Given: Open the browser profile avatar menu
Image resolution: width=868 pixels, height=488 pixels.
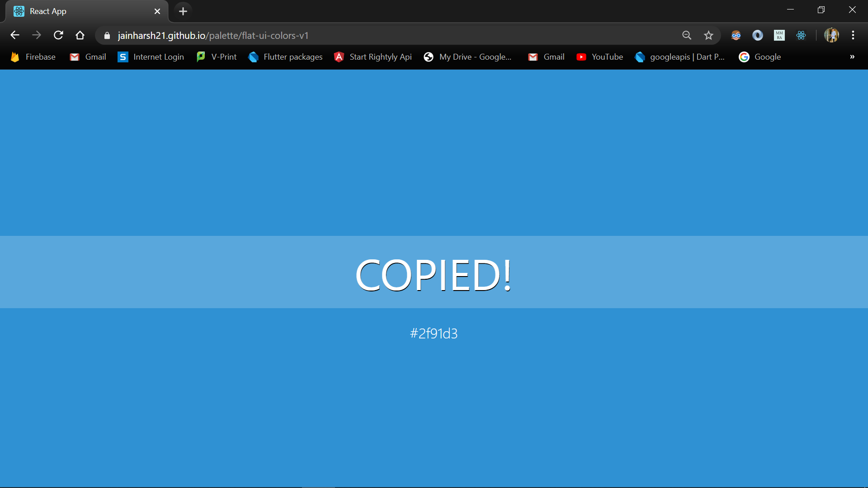Looking at the screenshot, I should pos(832,35).
